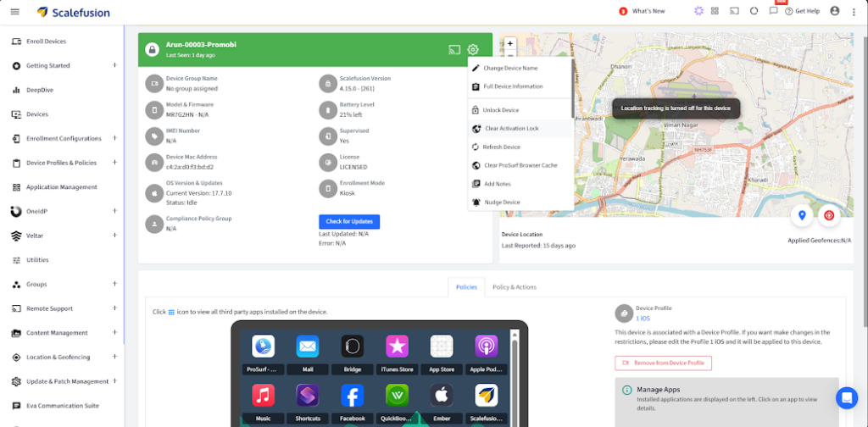Click the remote cast icon in device header

point(454,50)
